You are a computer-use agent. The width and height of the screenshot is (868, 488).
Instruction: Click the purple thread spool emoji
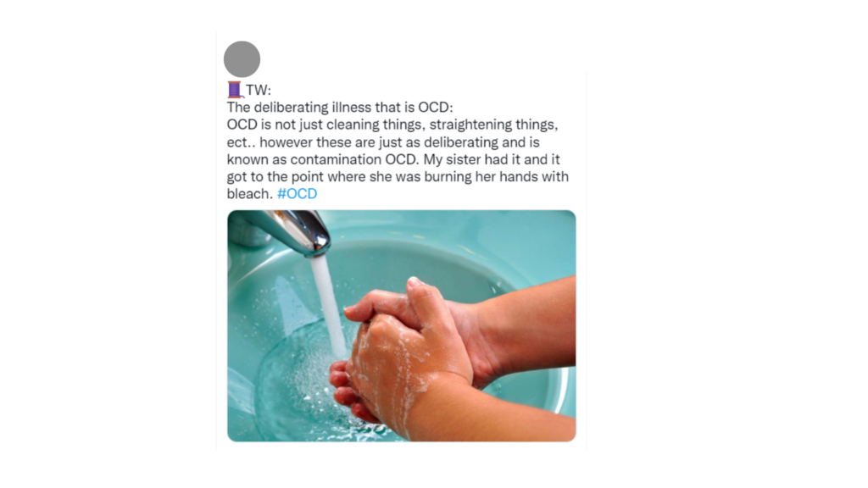[235, 90]
